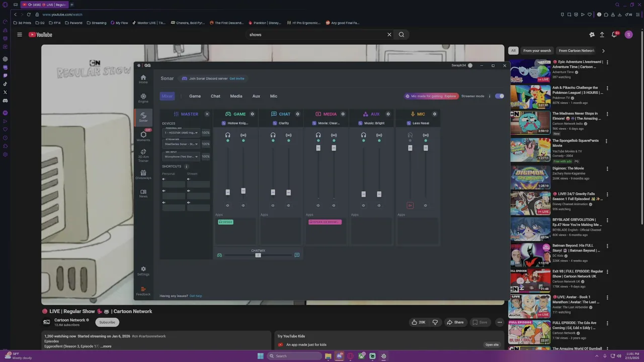Switch to the Aux tab in Sonar
This screenshot has width=644, height=362.
point(256,96)
